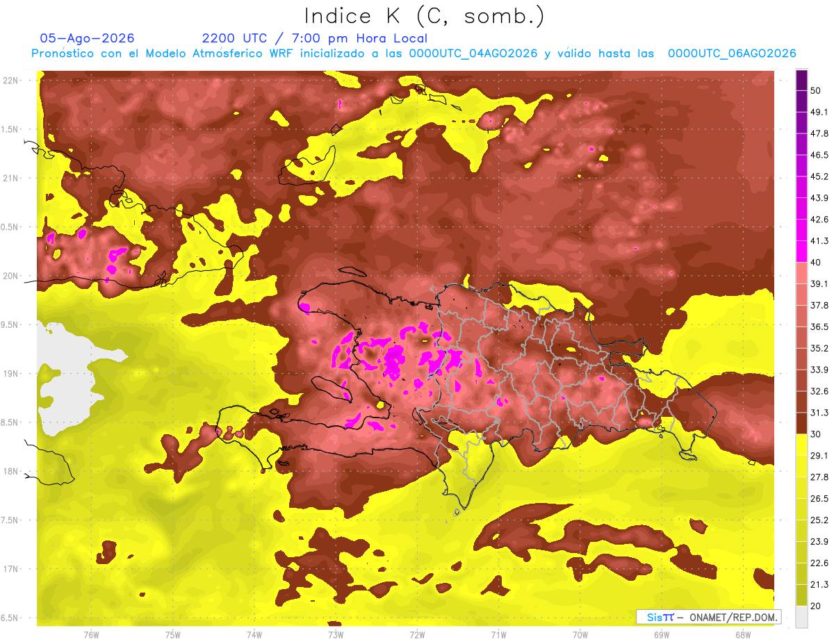Pick the yellow legend band between 29.1 and 30
This screenshot has height=644, width=834.
(801, 445)
